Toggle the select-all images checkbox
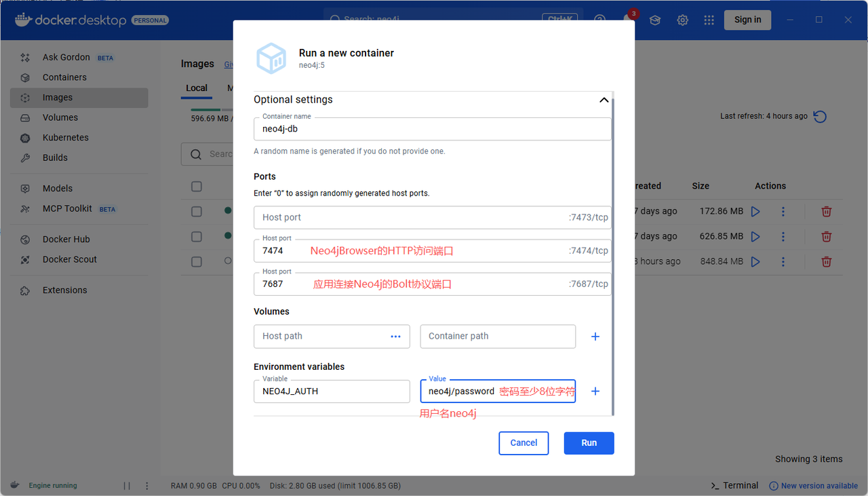Viewport: 868px width, 496px height. pos(197,186)
